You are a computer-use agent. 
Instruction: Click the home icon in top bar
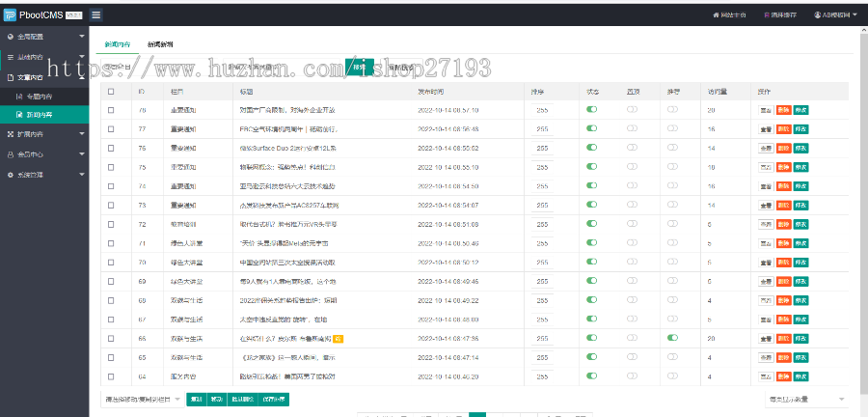[716, 14]
